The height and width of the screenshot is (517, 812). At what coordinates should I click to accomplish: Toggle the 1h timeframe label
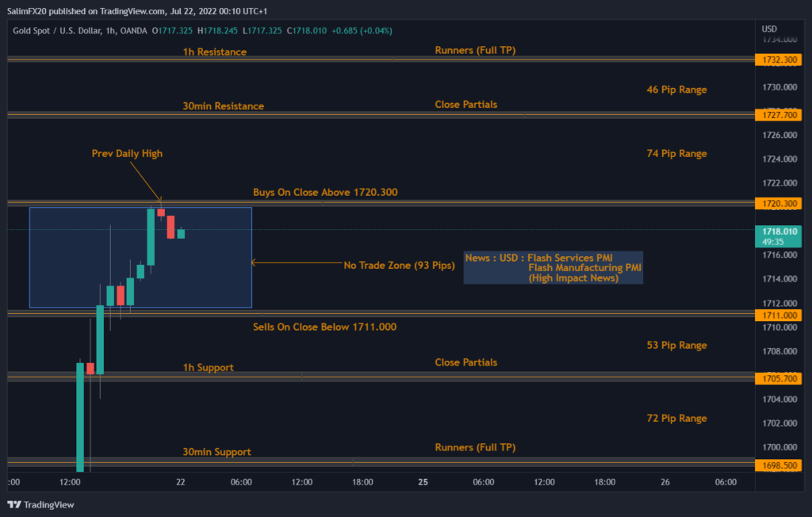click(x=112, y=30)
